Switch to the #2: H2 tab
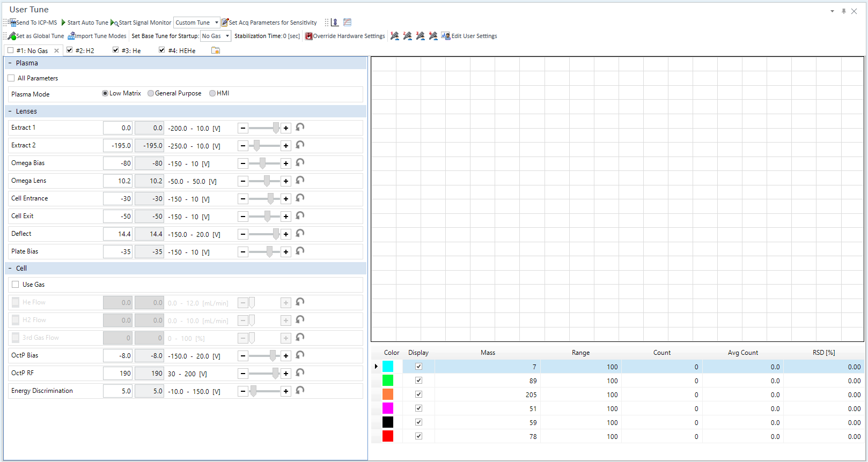 pos(85,50)
